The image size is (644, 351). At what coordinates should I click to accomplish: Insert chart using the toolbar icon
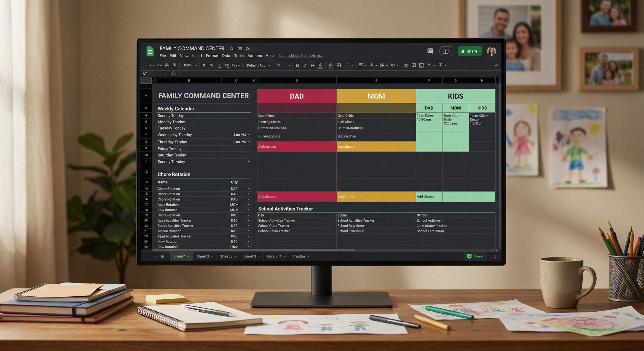pos(421,65)
